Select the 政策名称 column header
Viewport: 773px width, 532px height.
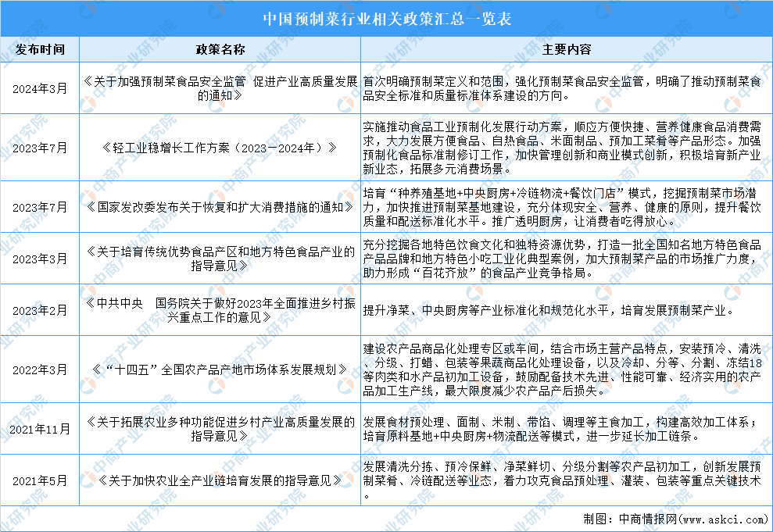pyautogui.click(x=220, y=49)
